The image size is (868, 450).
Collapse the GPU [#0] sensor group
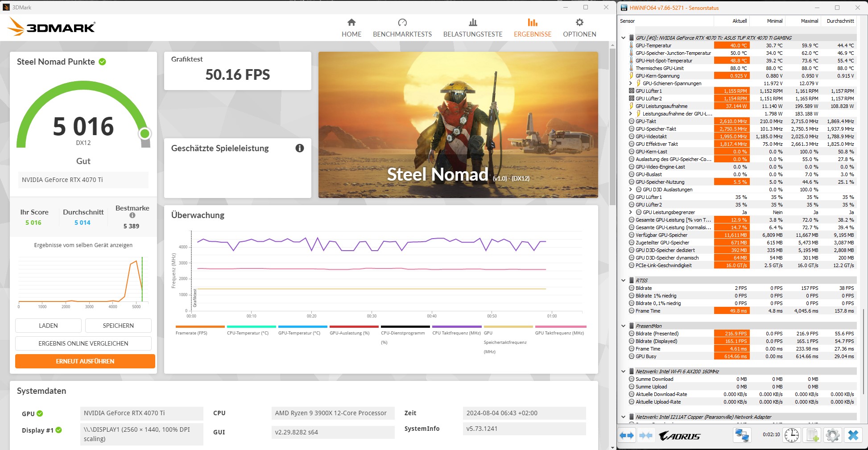point(623,38)
